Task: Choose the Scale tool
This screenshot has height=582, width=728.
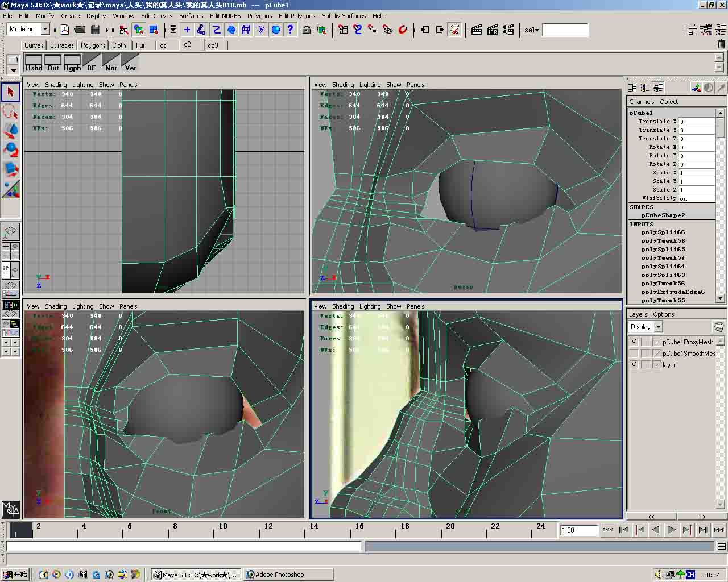Action: point(11,169)
